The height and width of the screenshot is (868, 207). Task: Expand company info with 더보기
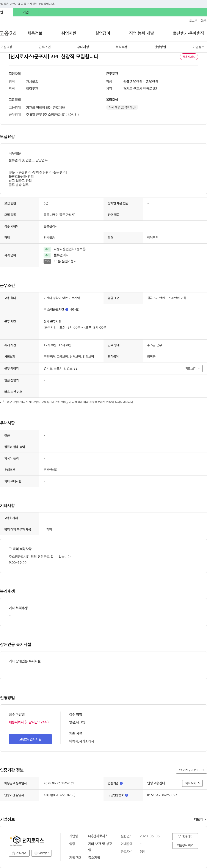pos(200,819)
